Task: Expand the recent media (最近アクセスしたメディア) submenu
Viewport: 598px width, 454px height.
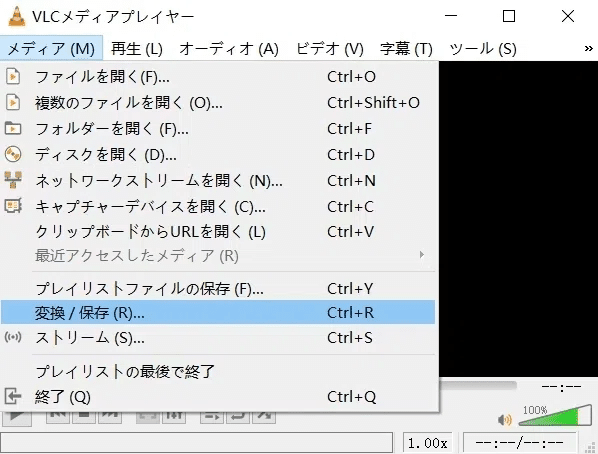Action: 218,255
